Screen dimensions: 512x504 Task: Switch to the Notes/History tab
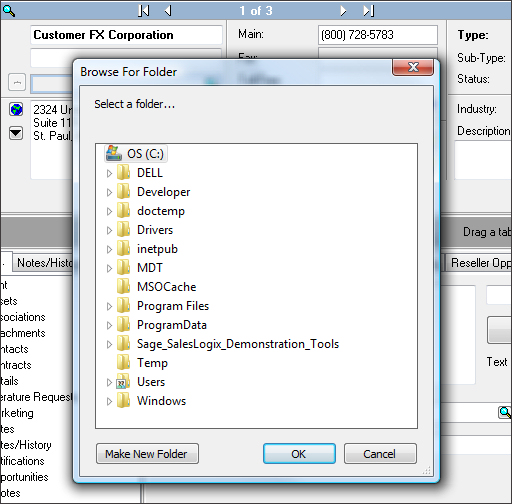pyautogui.click(x=44, y=263)
